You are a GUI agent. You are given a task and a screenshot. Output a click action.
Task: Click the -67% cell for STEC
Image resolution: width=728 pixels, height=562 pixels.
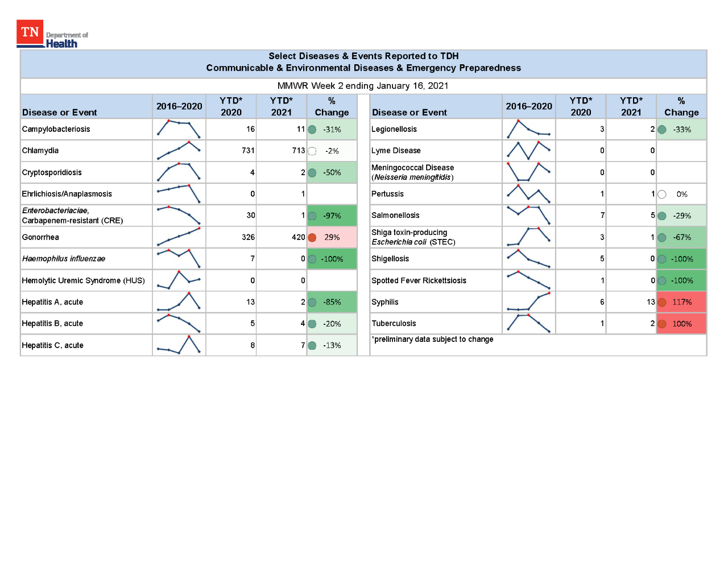681,237
